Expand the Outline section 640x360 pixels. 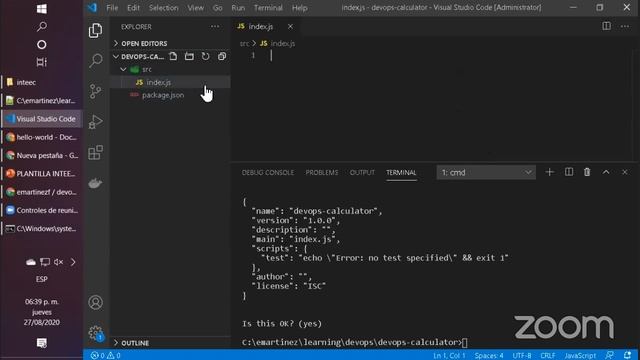[x=170, y=343]
